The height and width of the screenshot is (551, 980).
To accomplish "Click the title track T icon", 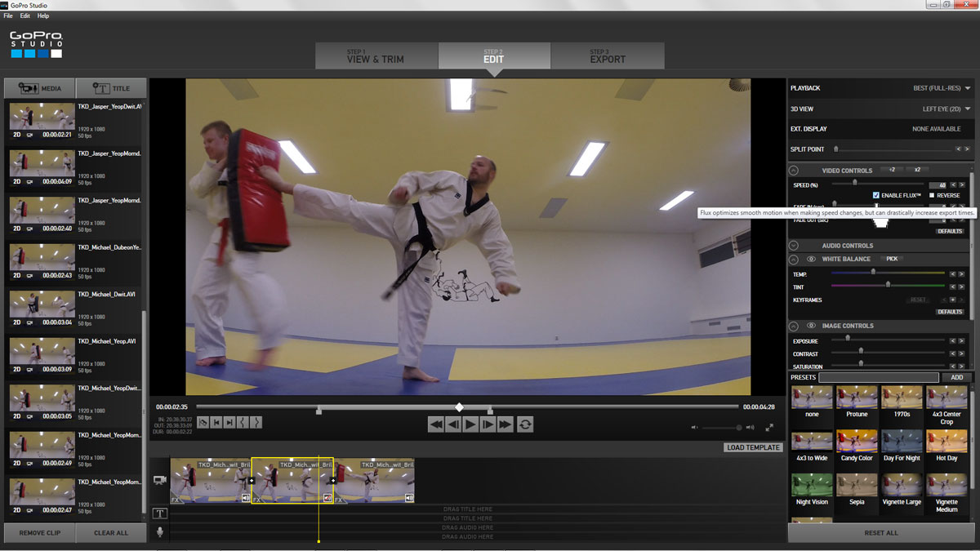I will tap(160, 513).
